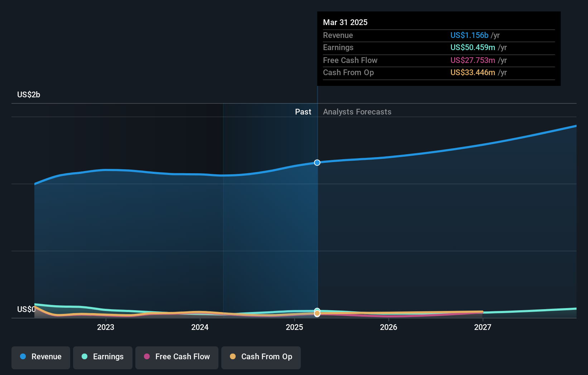Click the Past label on chart
This screenshot has height=375, width=588.
(303, 112)
